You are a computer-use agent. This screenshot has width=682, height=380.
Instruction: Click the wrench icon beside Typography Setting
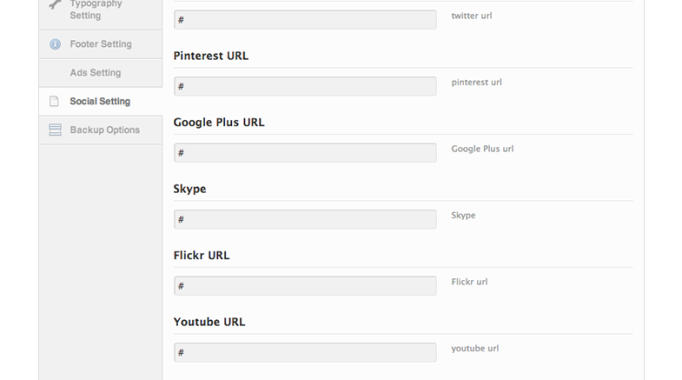[x=55, y=4]
